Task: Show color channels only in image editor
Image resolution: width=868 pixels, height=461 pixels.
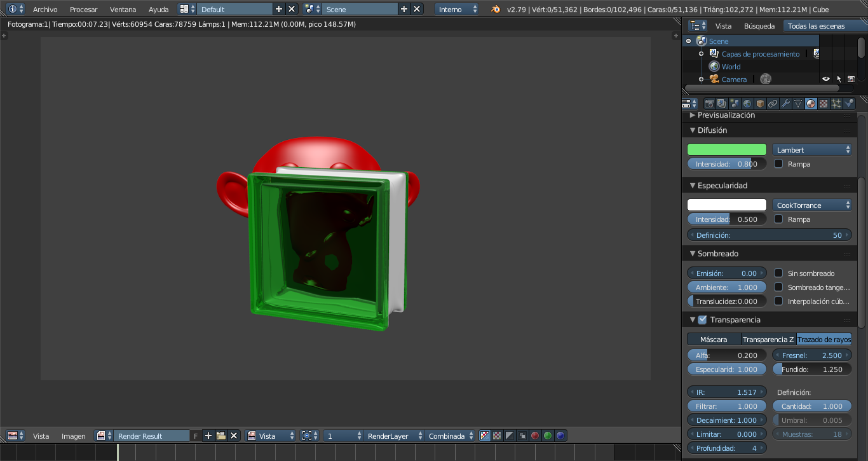Action: pos(497,436)
